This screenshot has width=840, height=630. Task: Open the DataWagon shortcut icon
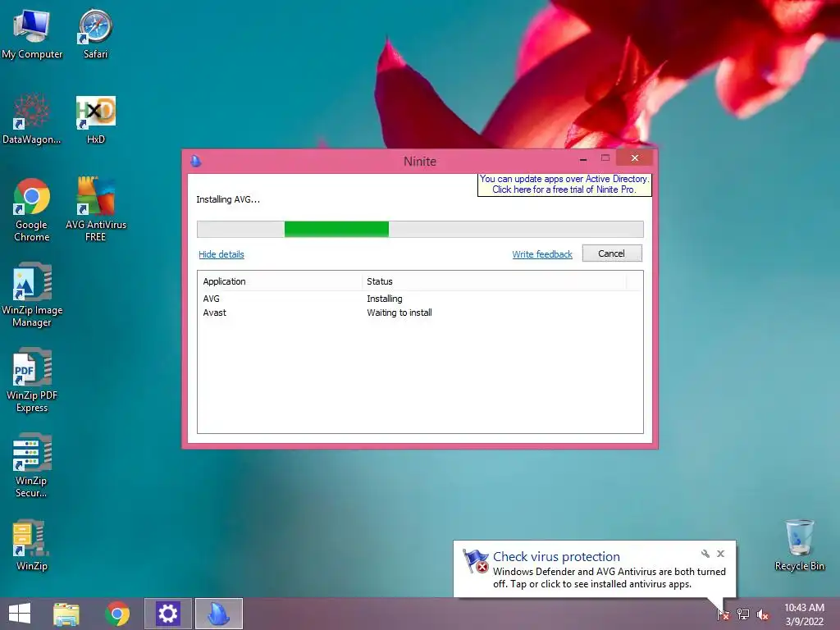click(32, 119)
